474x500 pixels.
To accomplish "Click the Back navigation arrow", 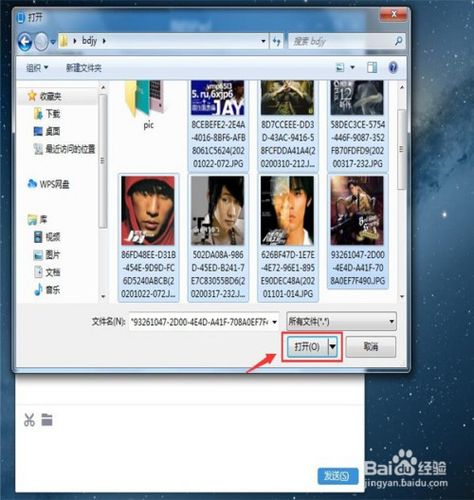I will [x=25, y=42].
